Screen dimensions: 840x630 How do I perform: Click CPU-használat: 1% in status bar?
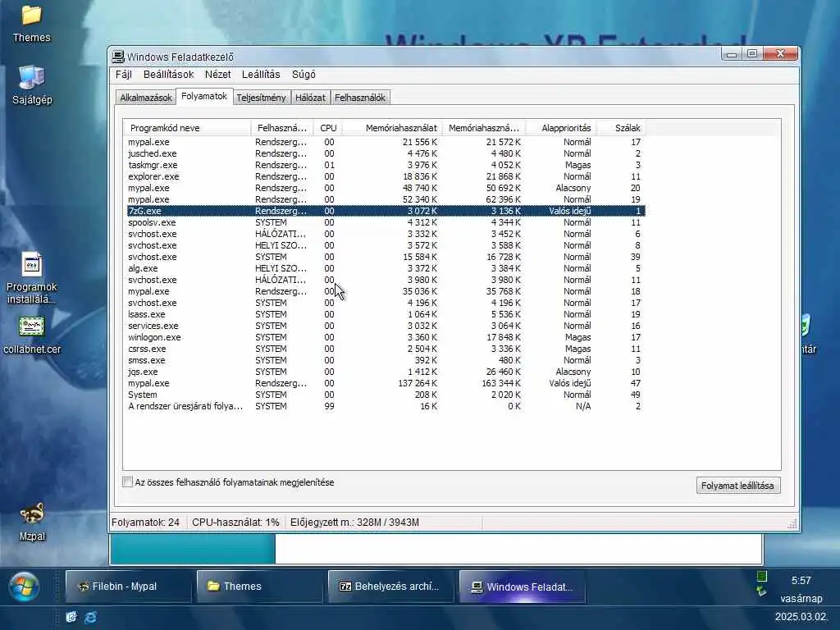(235, 523)
